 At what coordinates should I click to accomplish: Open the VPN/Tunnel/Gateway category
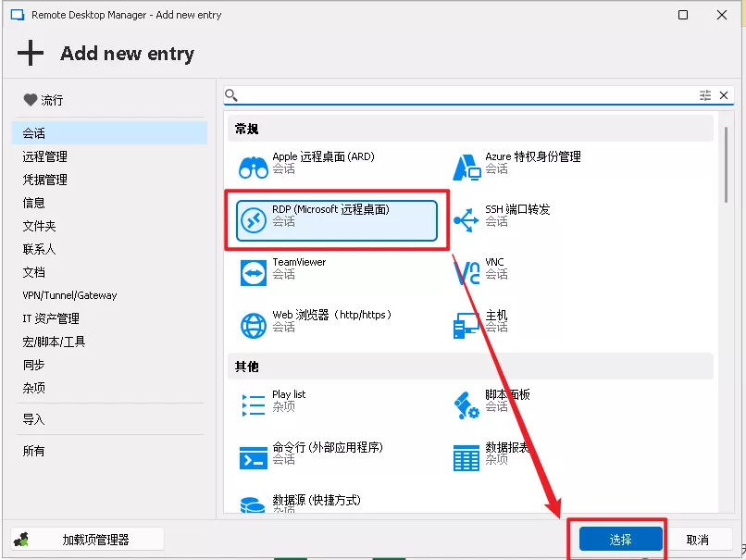pos(109,295)
